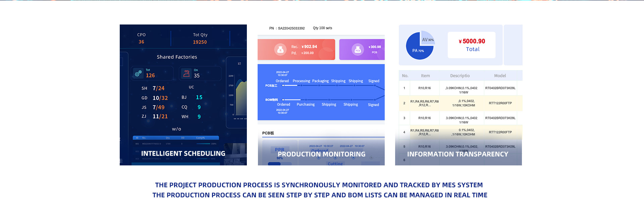Click the red machine icon beside On 35
Screen dimensions: 644x207
(x=186, y=73)
